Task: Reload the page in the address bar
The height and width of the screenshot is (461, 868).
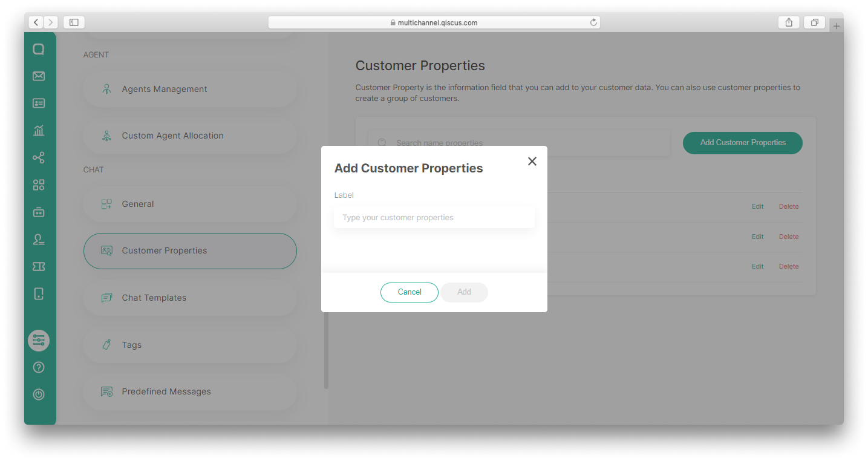Action: [593, 22]
